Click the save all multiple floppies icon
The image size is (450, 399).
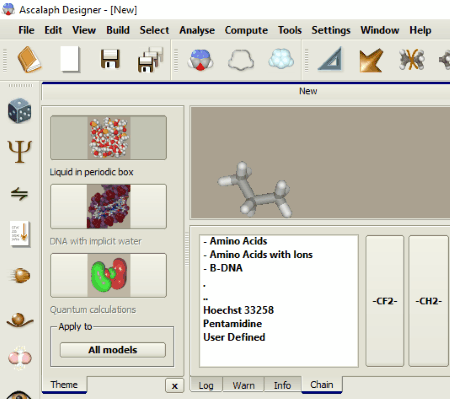[150, 60]
